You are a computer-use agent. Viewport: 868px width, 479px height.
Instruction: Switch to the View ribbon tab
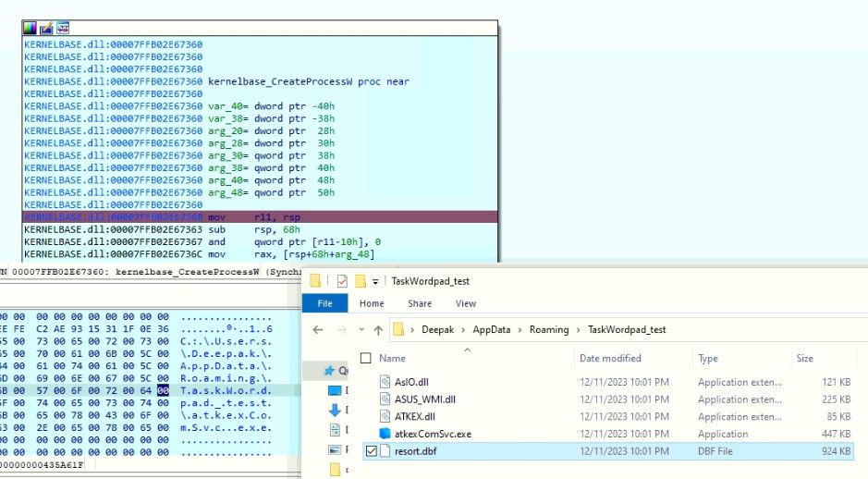(466, 303)
